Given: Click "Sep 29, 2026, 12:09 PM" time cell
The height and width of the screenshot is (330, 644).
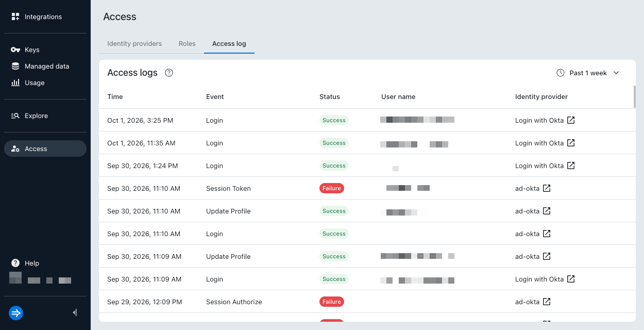Looking at the screenshot, I should [x=145, y=302].
